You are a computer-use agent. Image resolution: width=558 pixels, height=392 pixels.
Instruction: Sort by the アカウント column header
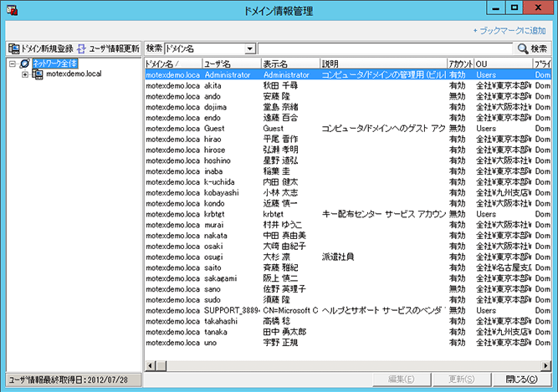click(460, 64)
